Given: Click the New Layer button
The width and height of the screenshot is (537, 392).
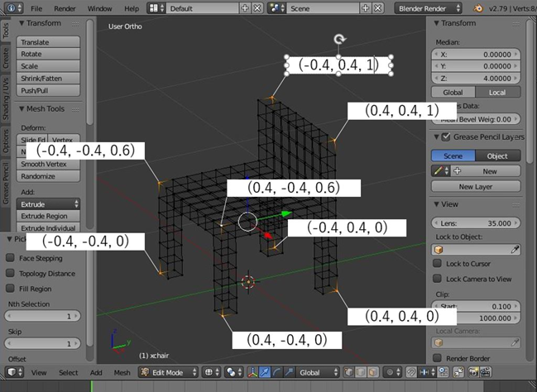Looking at the screenshot, I should pyautogui.click(x=476, y=187).
